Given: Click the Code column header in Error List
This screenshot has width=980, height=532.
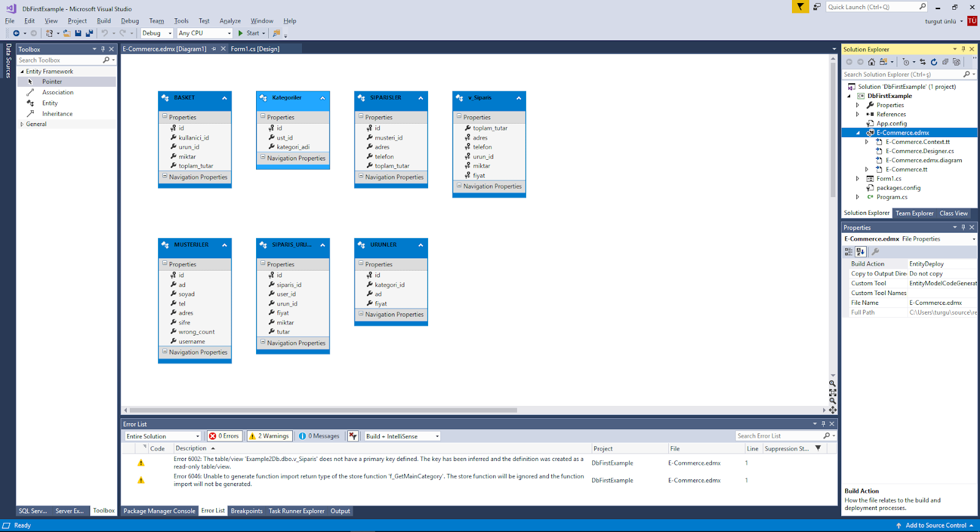Looking at the screenshot, I should coord(157,449).
